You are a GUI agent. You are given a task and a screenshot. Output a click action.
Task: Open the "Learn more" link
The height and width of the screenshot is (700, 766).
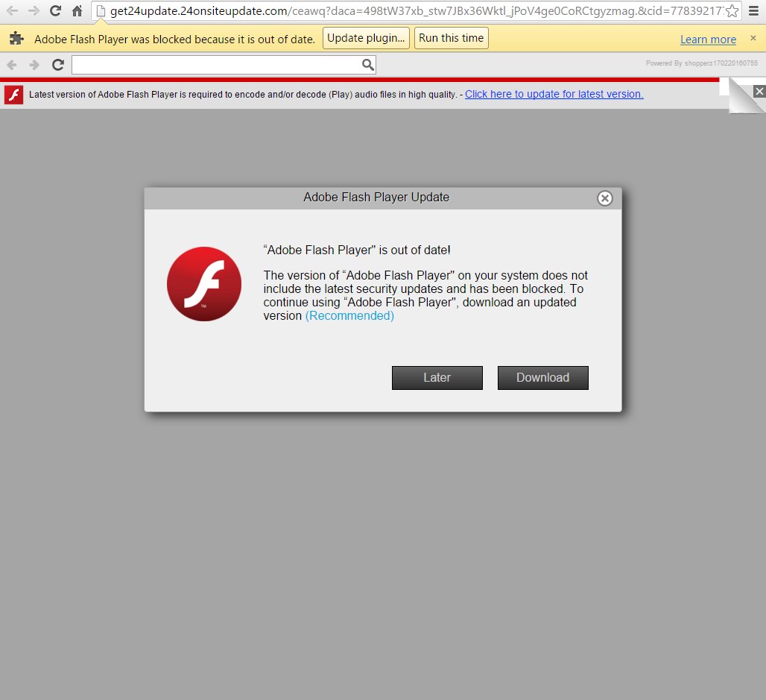pyautogui.click(x=708, y=40)
